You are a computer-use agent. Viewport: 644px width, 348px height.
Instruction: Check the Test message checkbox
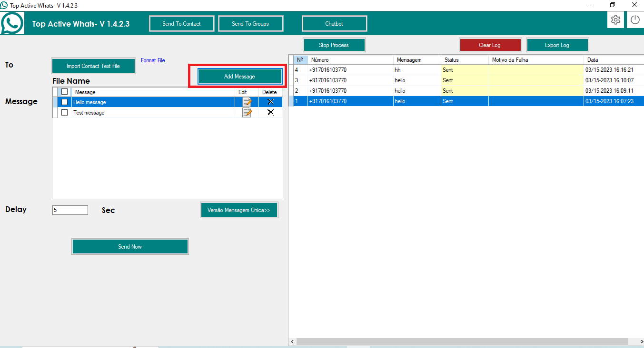(65, 112)
